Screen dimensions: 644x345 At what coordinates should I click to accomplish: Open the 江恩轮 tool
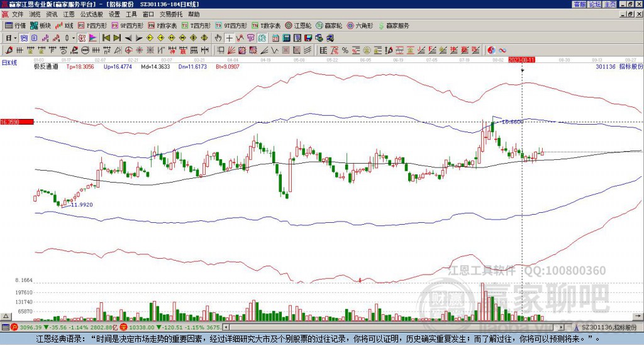pyautogui.click(x=298, y=25)
